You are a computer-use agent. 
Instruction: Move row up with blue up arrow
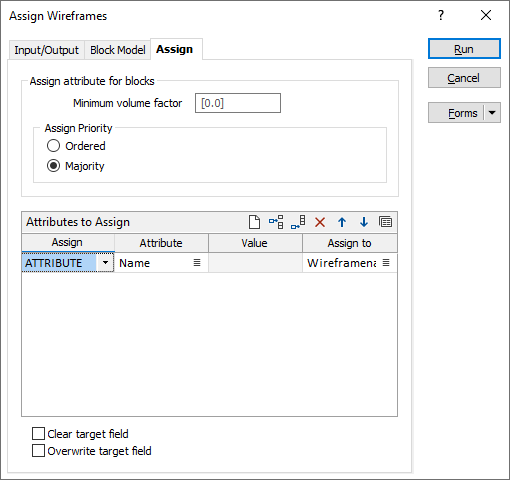[342, 222]
